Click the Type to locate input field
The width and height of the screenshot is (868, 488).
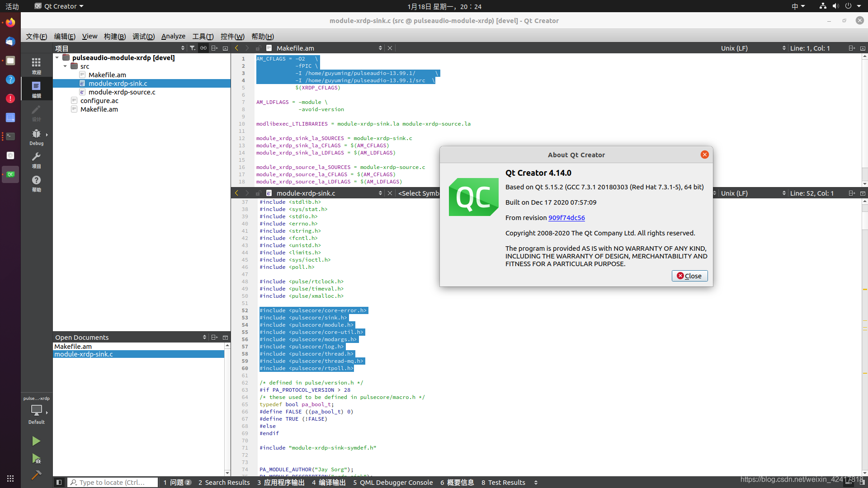(112, 482)
